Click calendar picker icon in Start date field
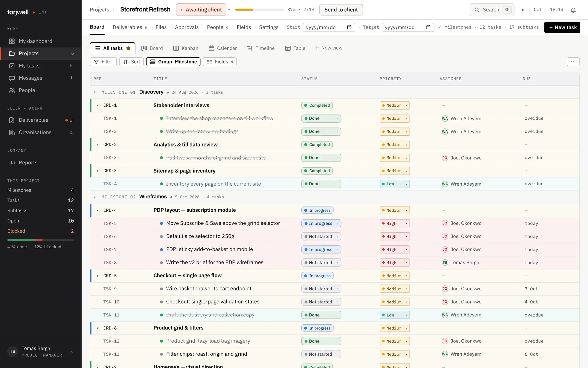The width and height of the screenshot is (588, 368). tap(349, 27)
